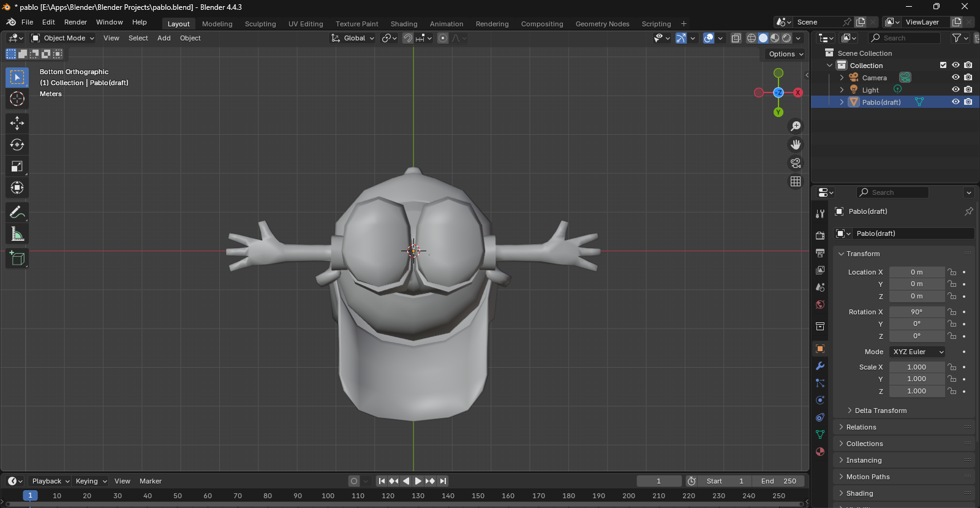Hide the Light in viewport

(956, 89)
